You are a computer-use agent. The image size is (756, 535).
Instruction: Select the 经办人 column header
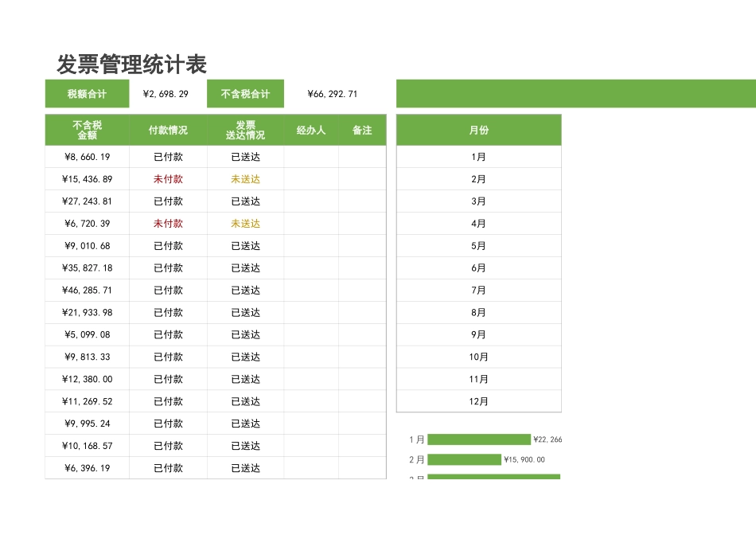click(310, 130)
